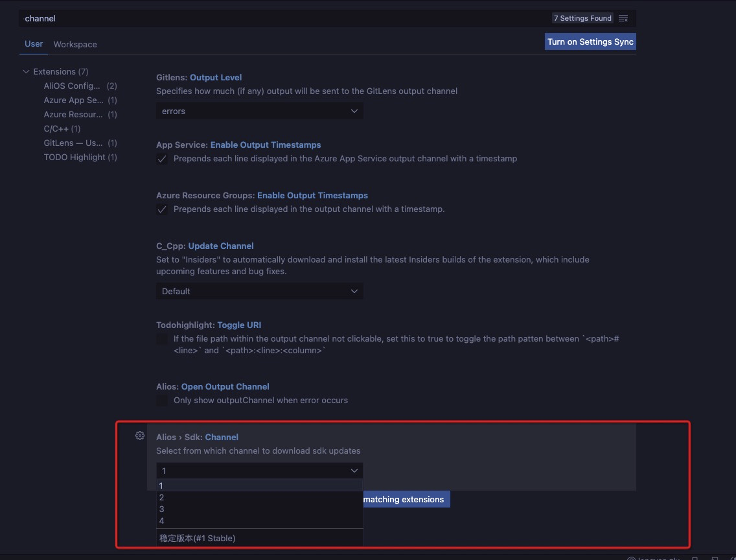The height and width of the screenshot is (560, 736).
Task: Open the Gitlens Output Level setting link
Action: 216,76
